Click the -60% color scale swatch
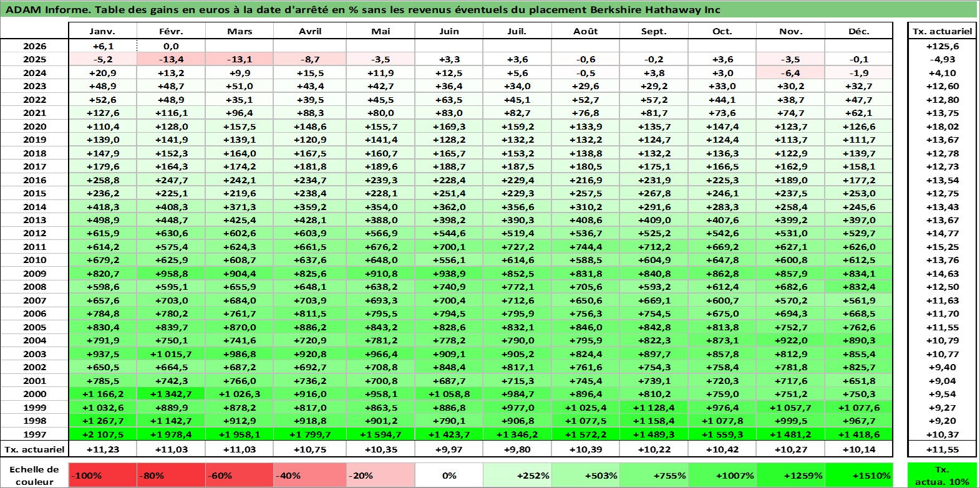Screen dimensions: 980x488 point(240,475)
